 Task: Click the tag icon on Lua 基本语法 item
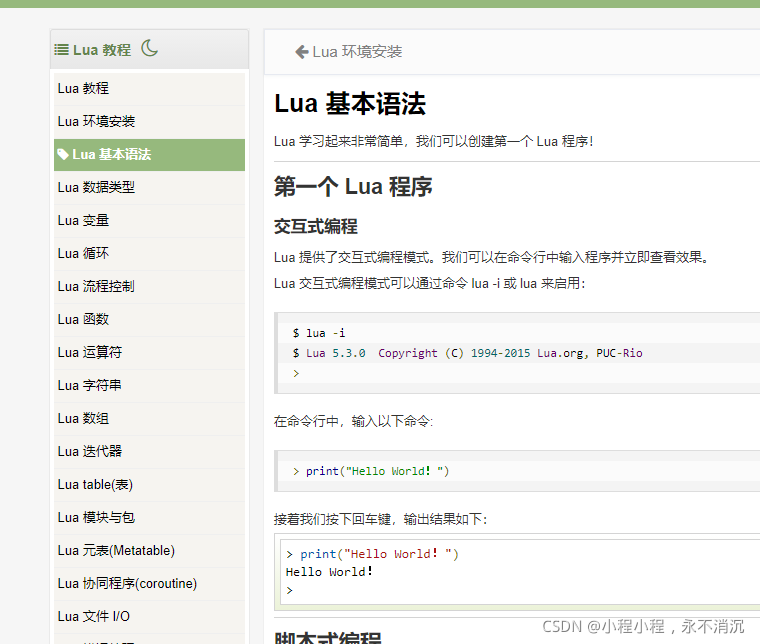pyautogui.click(x=63, y=154)
